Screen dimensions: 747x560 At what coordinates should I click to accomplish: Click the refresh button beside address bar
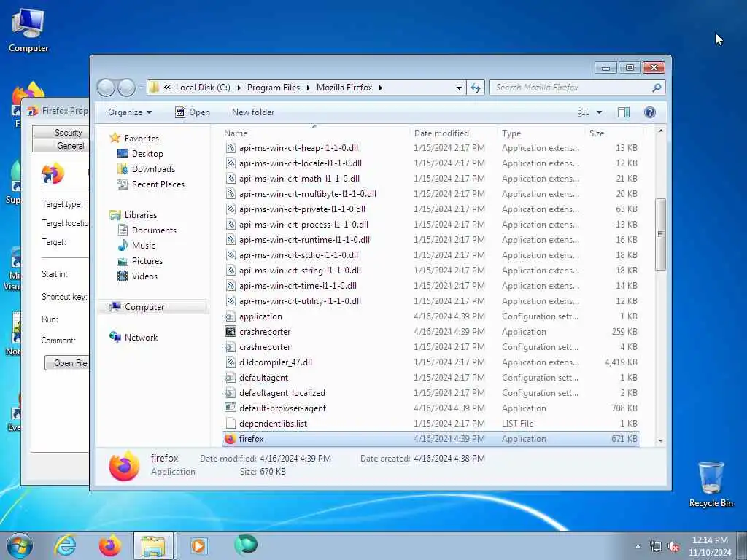476,87
